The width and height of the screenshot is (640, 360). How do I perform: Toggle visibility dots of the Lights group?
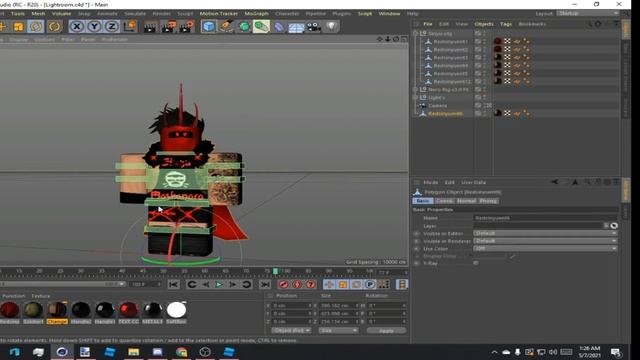(485, 98)
